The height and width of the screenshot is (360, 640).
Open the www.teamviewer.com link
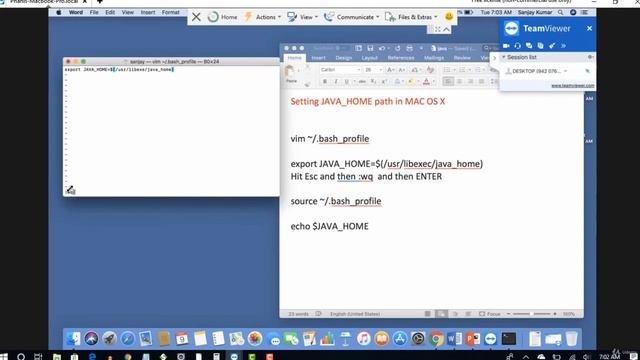coord(573,86)
